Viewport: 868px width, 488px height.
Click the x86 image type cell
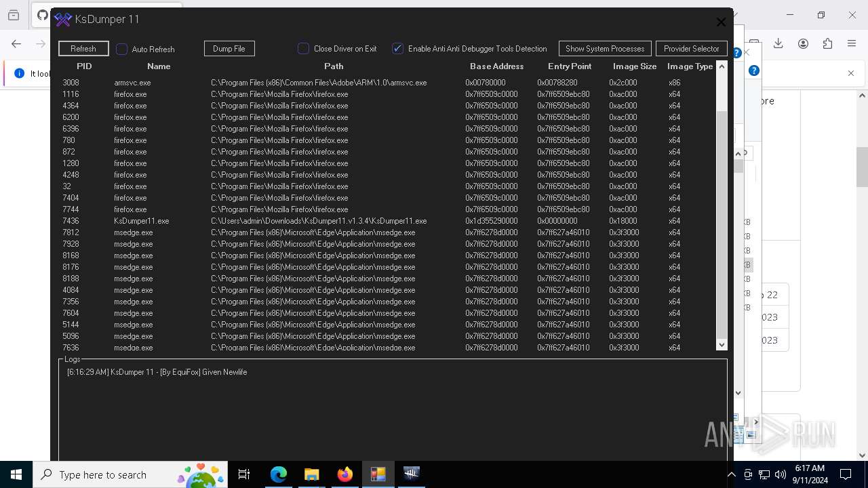pyautogui.click(x=674, y=83)
